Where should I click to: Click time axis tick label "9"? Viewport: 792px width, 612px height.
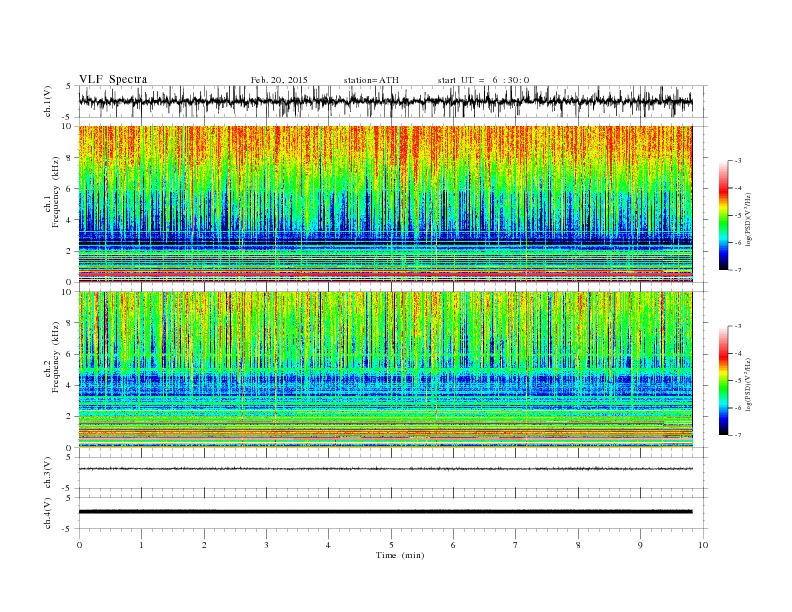[640, 545]
